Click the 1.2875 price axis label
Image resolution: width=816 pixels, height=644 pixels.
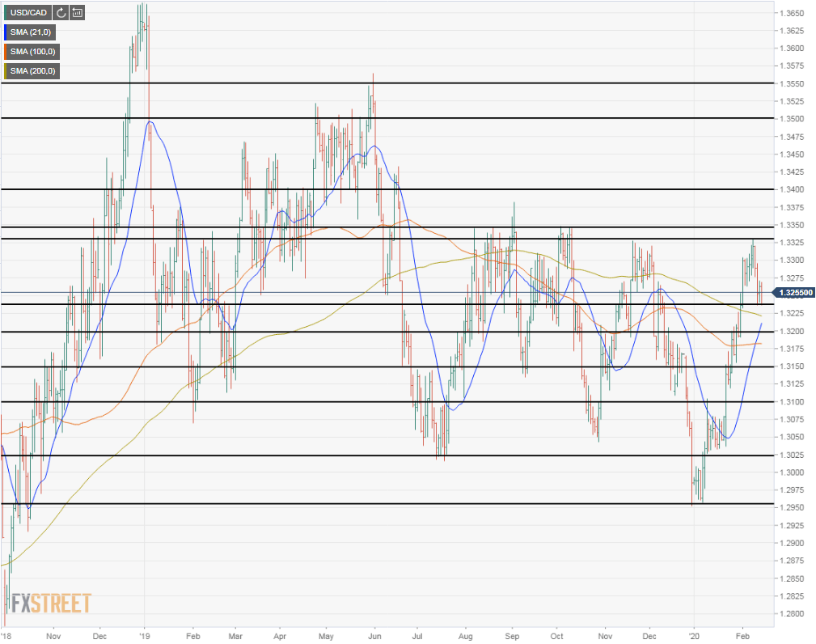click(791, 560)
